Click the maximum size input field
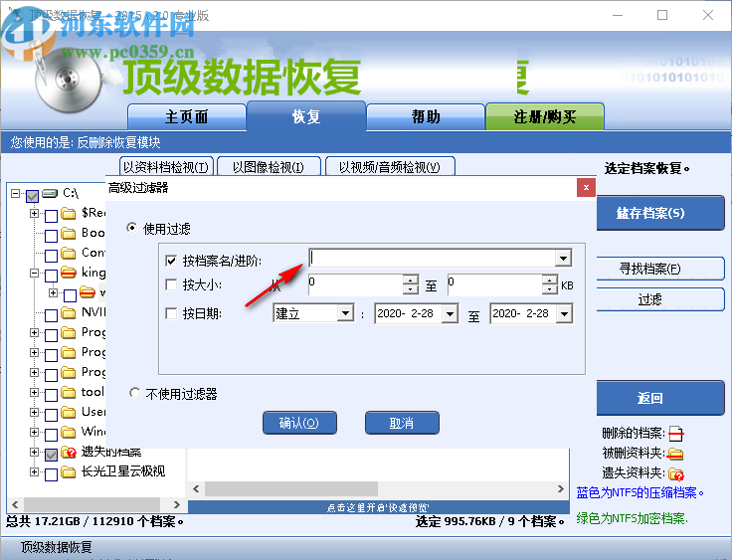This screenshot has width=732, height=560. click(495, 284)
